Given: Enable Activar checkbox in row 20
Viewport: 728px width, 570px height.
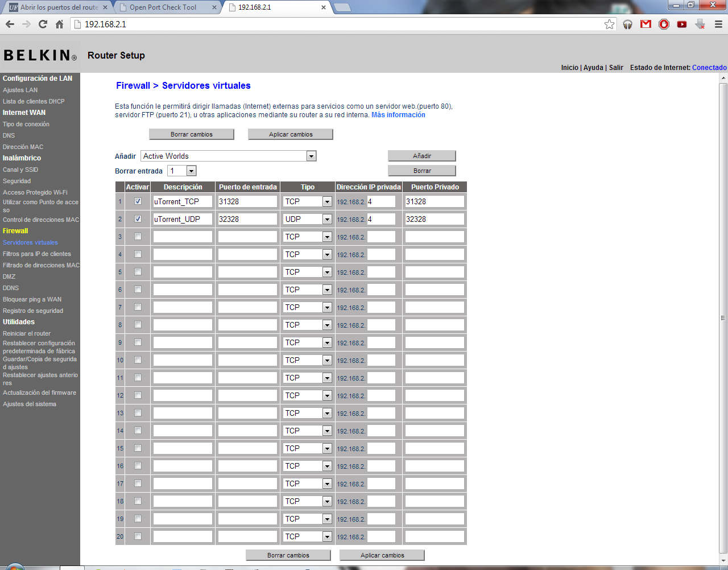Looking at the screenshot, I should [x=138, y=536].
